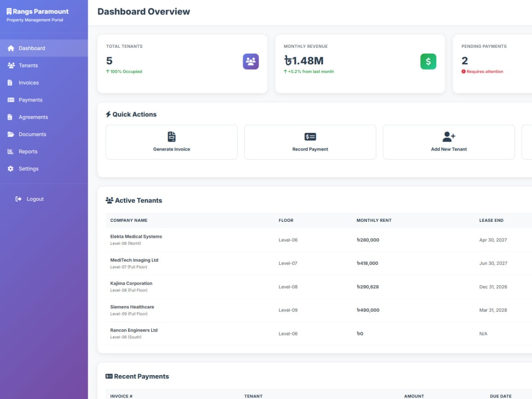Image resolution: width=532 pixels, height=399 pixels.
Task: Click the Pending Payments stat card
Action: 492,64
